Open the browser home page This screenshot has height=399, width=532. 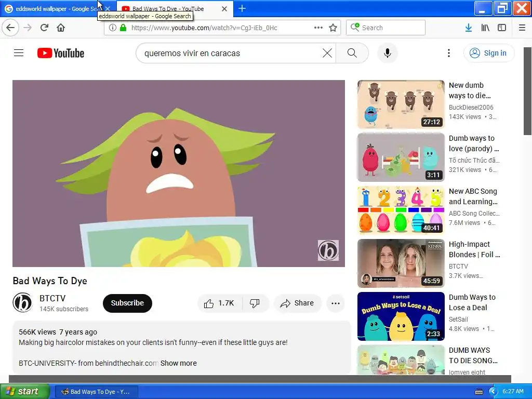(x=61, y=28)
